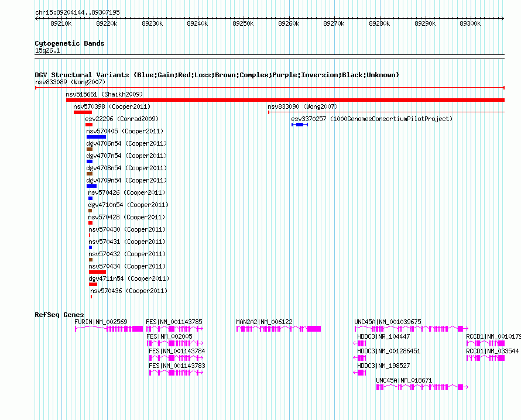Click the brown nsv570432 complex marker
Viewport: 521px width, 420px height.
[91, 260]
